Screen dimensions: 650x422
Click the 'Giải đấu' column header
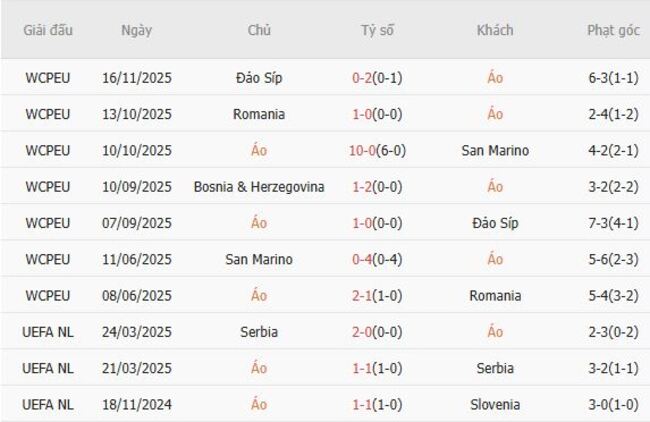click(x=48, y=30)
